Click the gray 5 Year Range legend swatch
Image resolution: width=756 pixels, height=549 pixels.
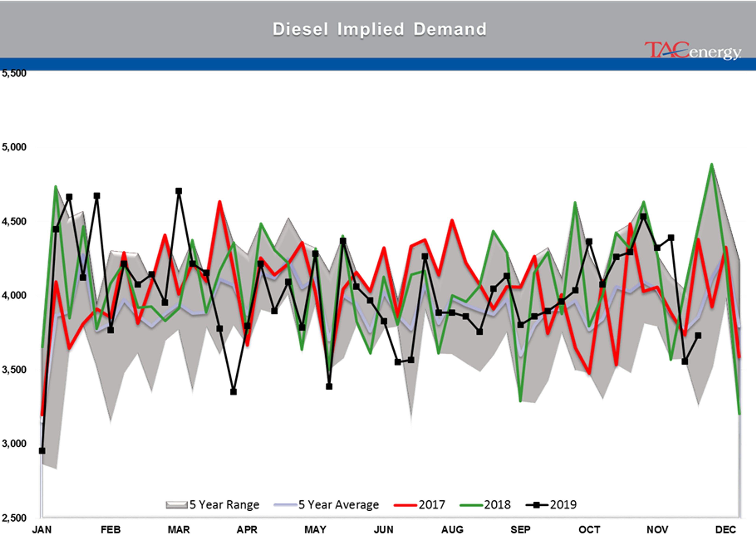tap(177, 505)
